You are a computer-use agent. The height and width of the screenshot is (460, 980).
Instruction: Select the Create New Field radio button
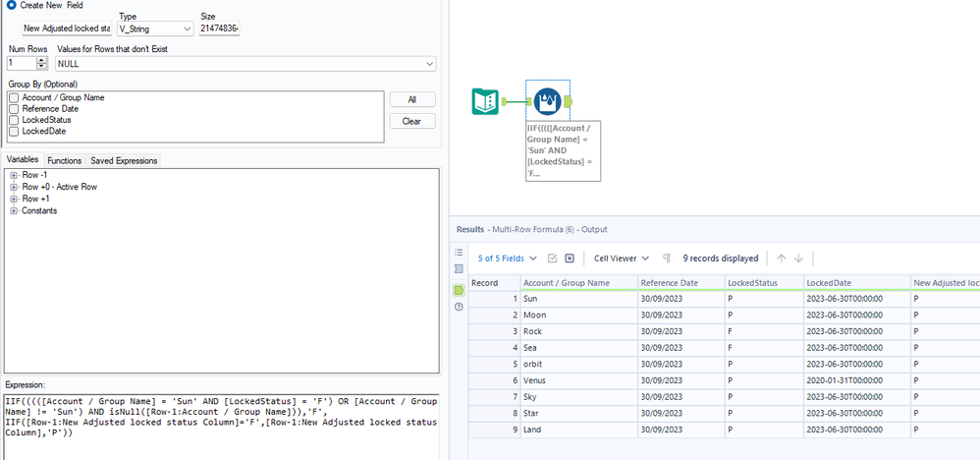coord(12,5)
